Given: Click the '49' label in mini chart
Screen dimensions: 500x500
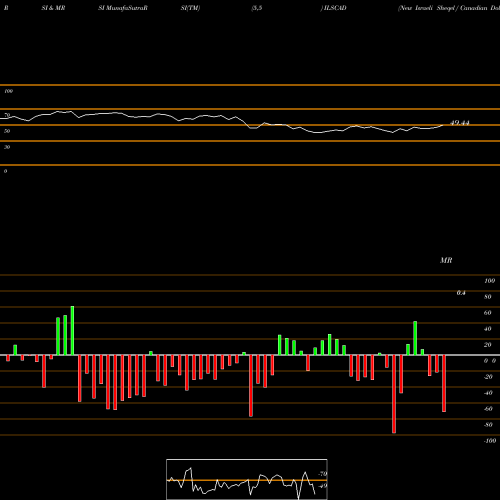Looking at the screenshot, I should click(323, 486).
